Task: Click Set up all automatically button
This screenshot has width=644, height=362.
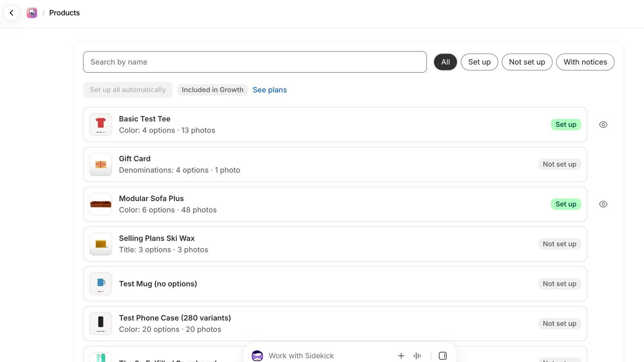Action: pyautogui.click(x=128, y=90)
